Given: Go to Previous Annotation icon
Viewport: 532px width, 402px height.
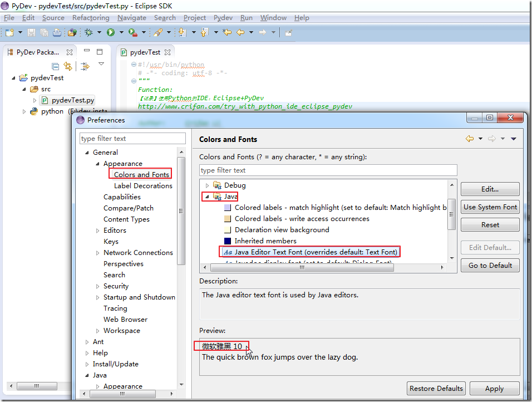Looking at the screenshot, I should pos(204,33).
